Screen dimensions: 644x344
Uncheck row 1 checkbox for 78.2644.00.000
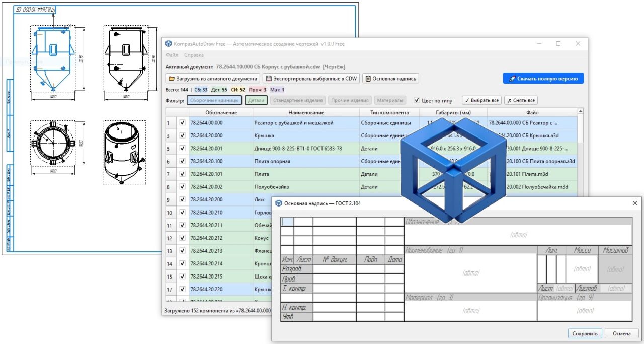pyautogui.click(x=182, y=122)
